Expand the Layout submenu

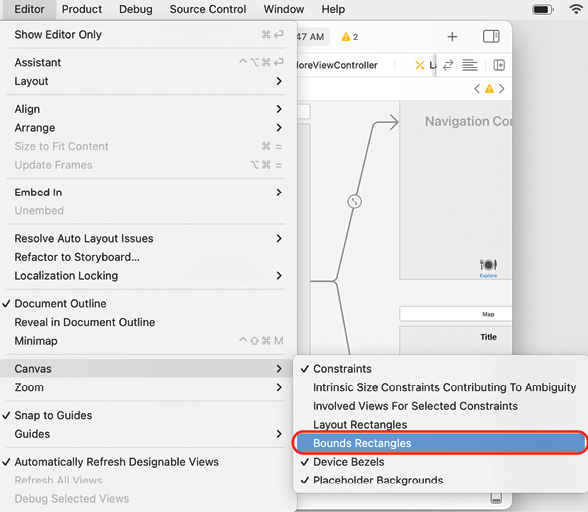click(148, 81)
